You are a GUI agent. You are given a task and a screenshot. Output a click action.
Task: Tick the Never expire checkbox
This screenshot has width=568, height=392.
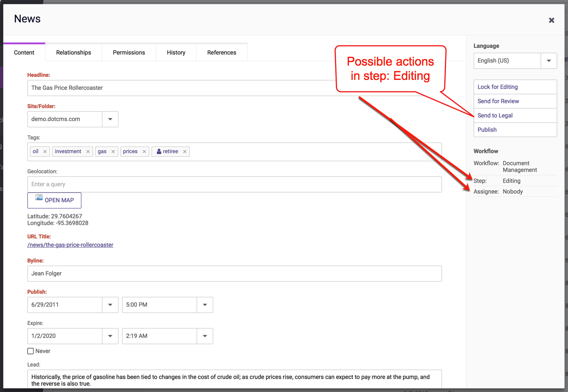tap(31, 351)
